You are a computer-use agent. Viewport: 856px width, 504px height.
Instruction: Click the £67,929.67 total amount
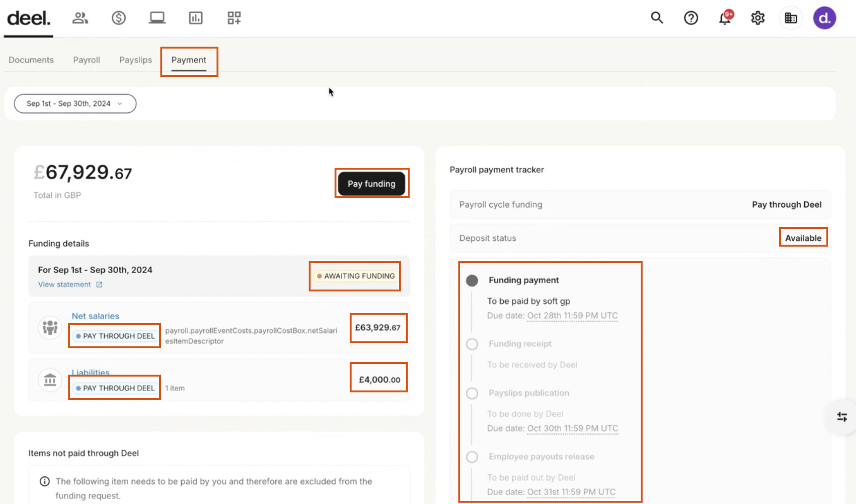pos(83,172)
